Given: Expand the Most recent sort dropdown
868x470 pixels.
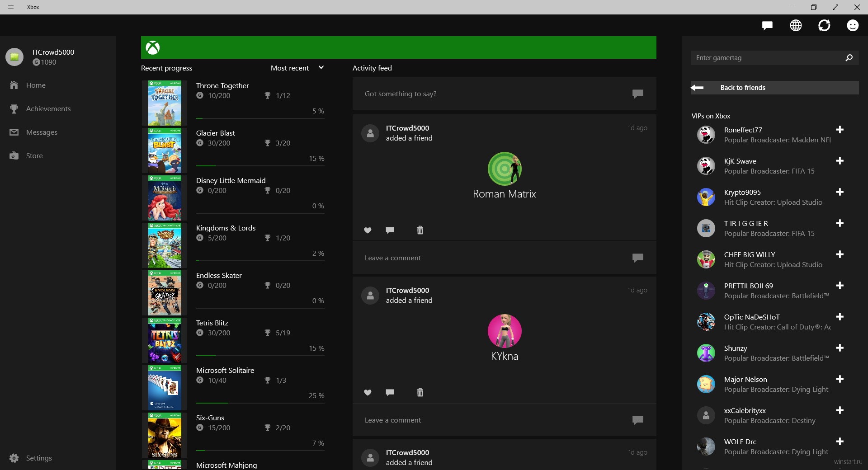Looking at the screenshot, I should point(297,68).
